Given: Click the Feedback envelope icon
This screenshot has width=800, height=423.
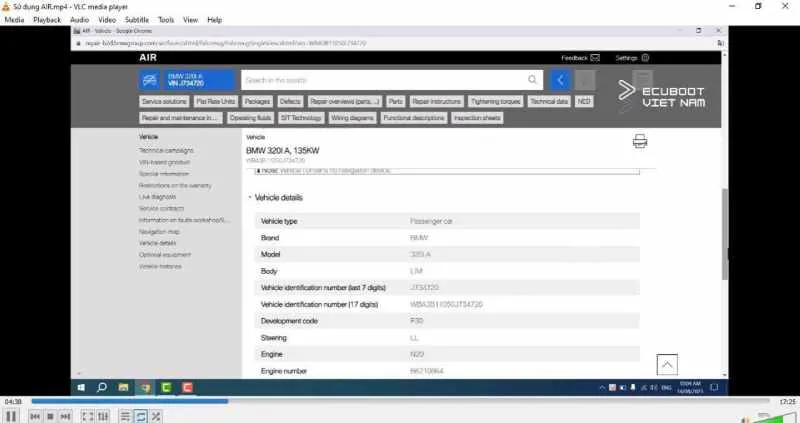Looking at the screenshot, I should click(x=595, y=58).
